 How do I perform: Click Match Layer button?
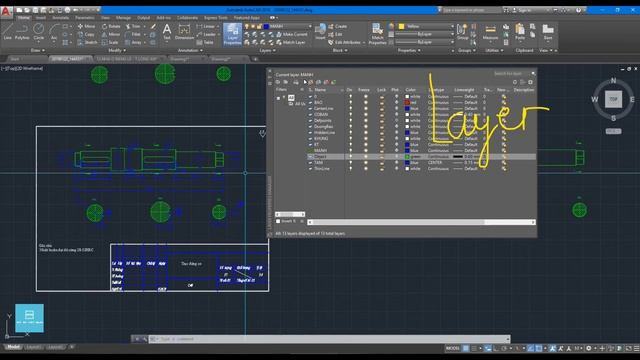[x=291, y=42]
